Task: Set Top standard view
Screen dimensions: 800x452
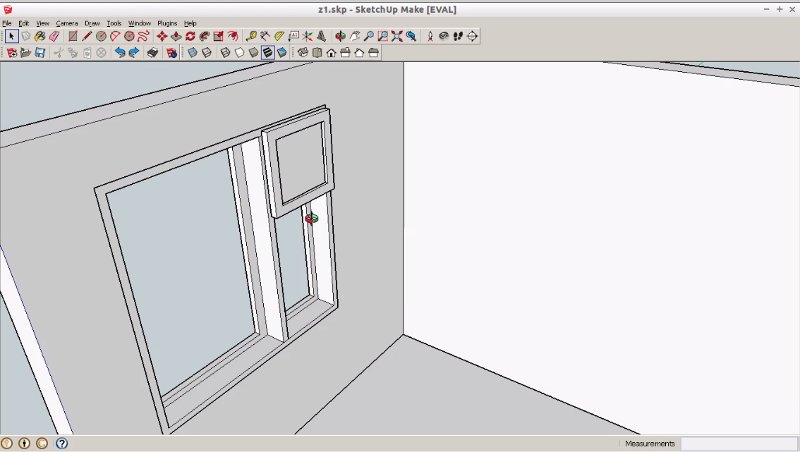Action: click(x=317, y=53)
